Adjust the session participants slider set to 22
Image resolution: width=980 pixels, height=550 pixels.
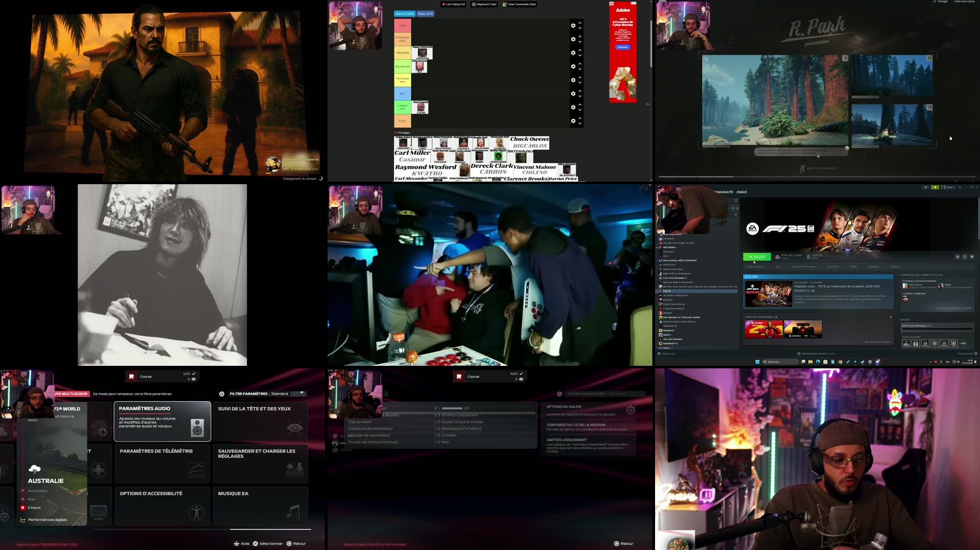[452, 408]
